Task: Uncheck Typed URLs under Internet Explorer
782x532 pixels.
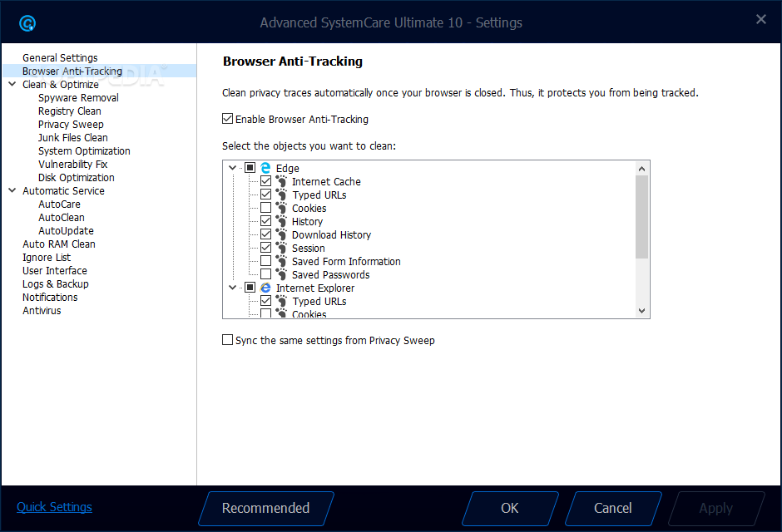Action: click(x=266, y=300)
